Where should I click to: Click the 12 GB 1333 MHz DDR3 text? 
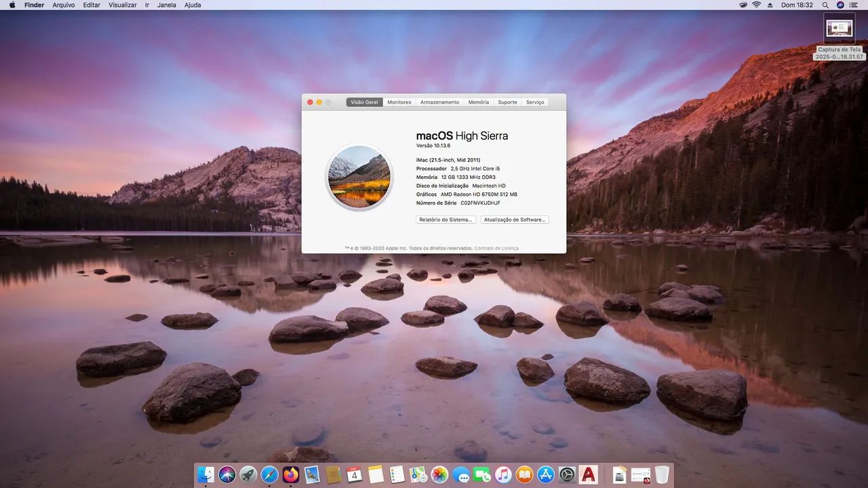468,177
